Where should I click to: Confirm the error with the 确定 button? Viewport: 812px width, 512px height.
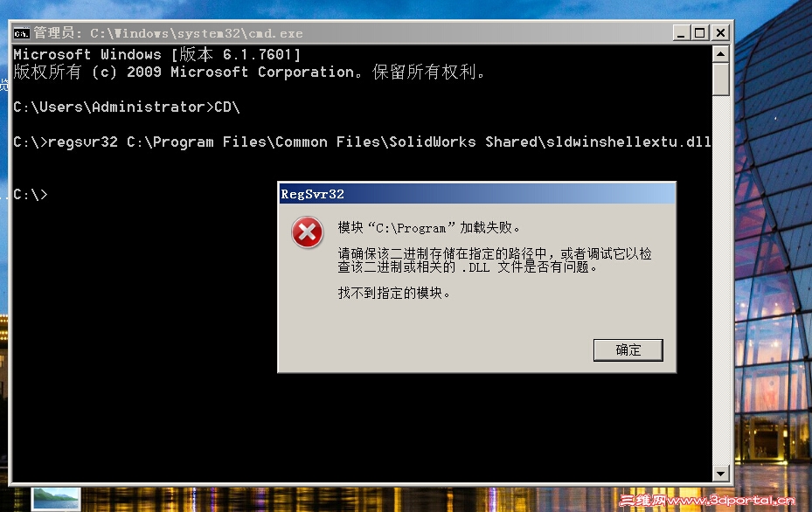point(628,350)
